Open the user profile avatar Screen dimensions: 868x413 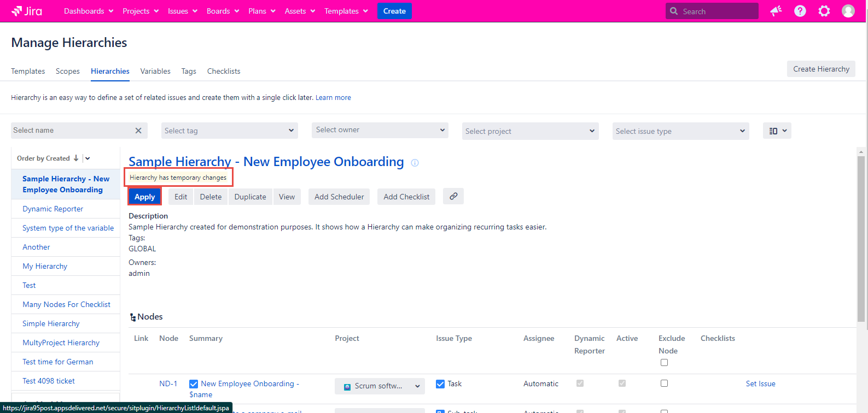click(848, 11)
